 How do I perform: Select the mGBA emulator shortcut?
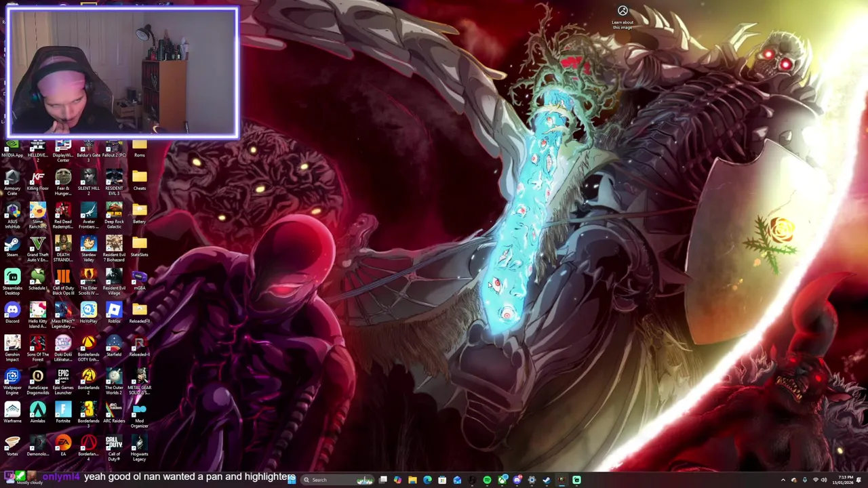coord(139,280)
